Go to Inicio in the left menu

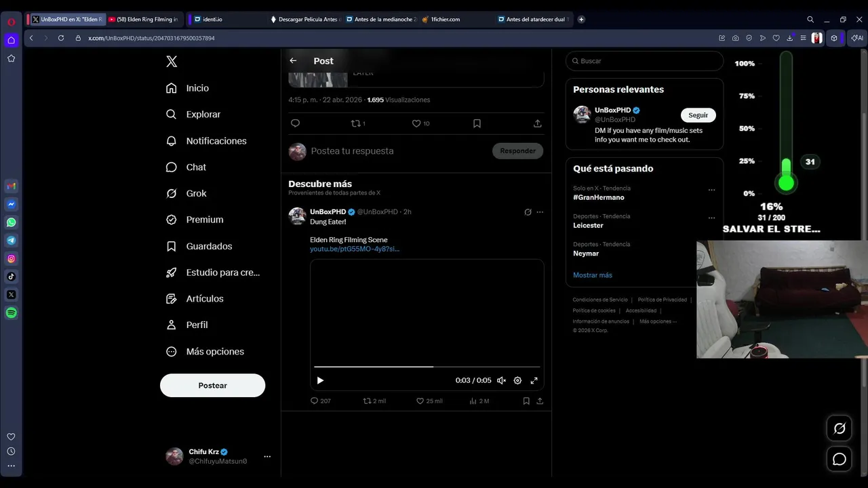point(188,88)
